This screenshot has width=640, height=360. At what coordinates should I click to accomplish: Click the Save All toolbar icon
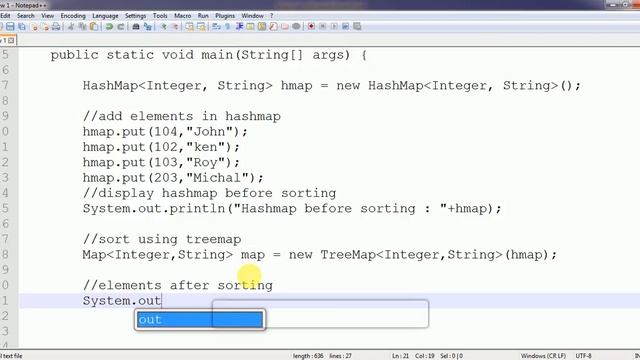coord(22,27)
